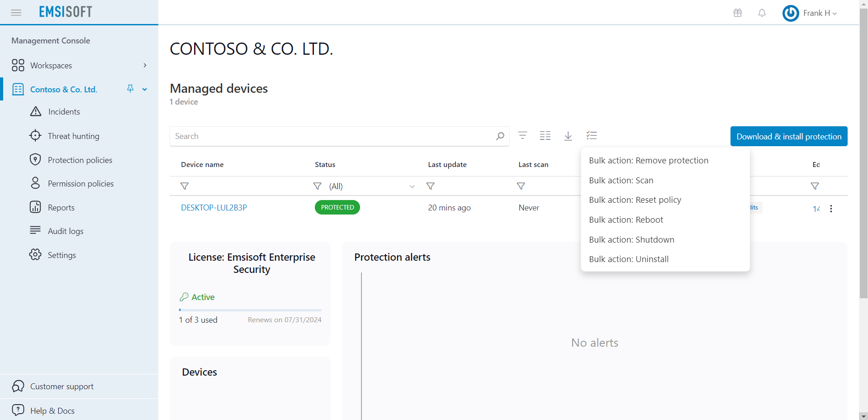This screenshot has width=868, height=420.
Task: Expand the Workspaces chevron
Action: coord(145,65)
